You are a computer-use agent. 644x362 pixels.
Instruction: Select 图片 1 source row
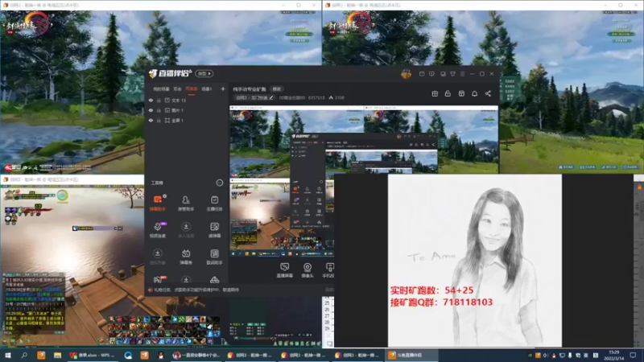tap(187, 110)
